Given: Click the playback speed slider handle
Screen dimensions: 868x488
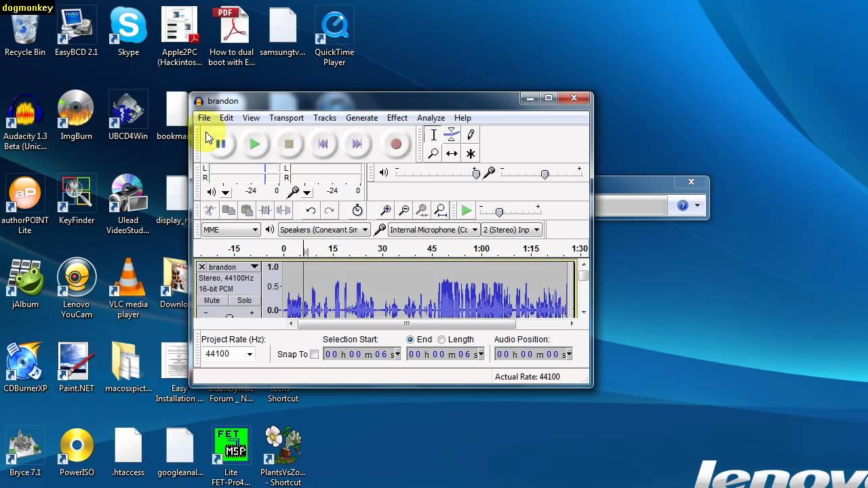Looking at the screenshot, I should pyautogui.click(x=499, y=212).
